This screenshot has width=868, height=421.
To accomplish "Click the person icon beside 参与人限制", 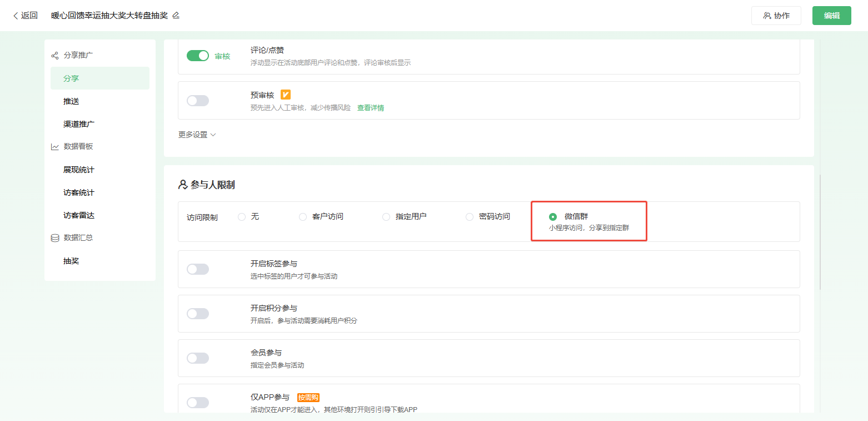I will coord(183,185).
